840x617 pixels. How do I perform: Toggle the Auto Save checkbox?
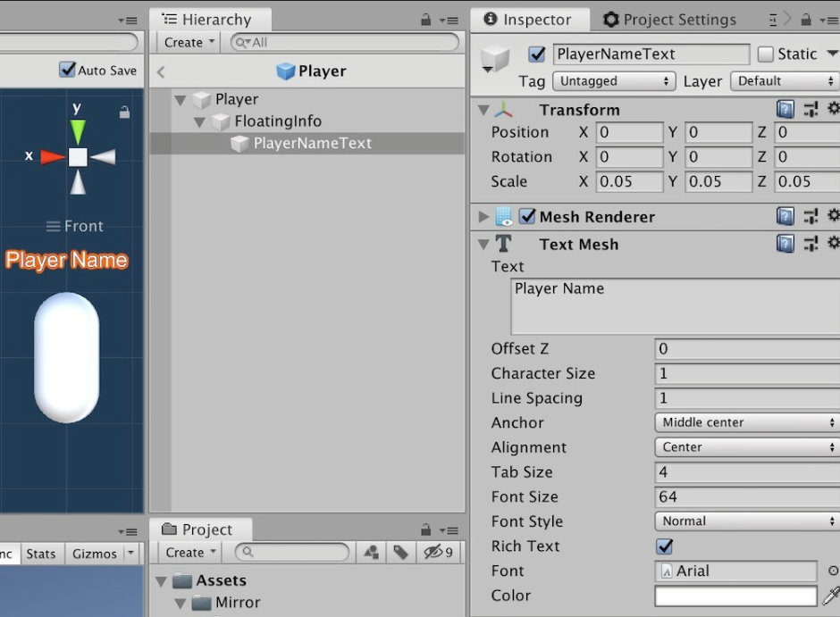pyautogui.click(x=67, y=70)
